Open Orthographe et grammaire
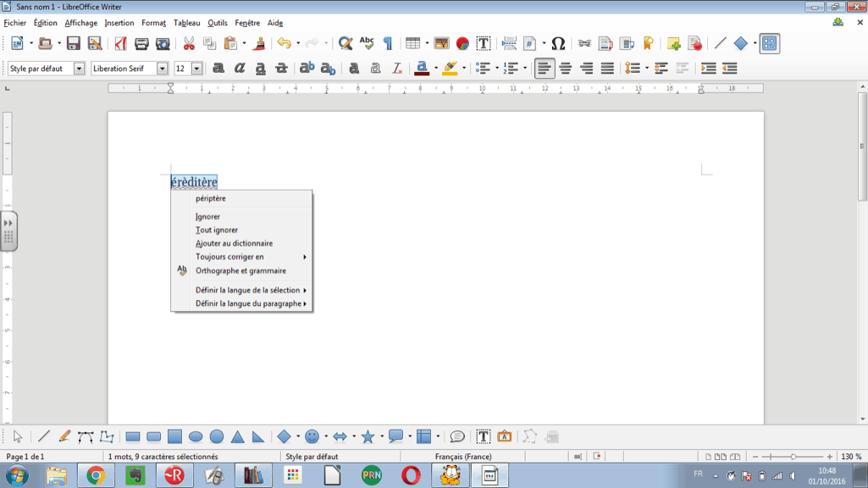868x488 pixels. [x=242, y=270]
